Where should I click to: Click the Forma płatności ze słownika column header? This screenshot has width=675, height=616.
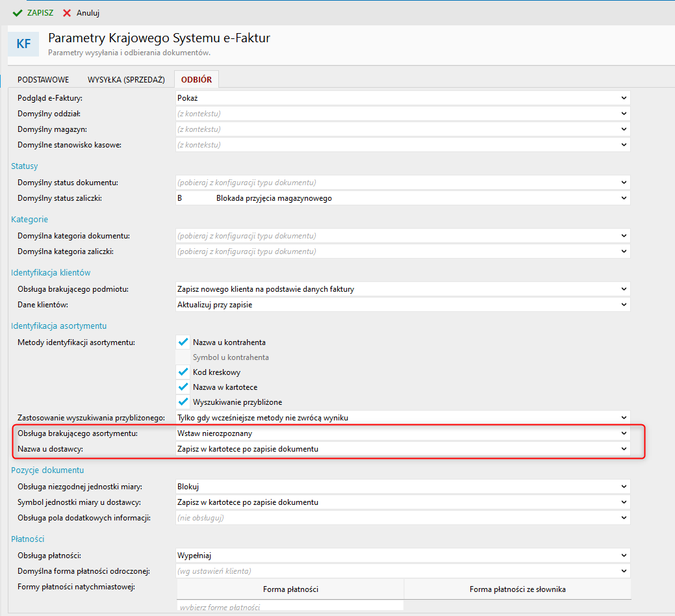click(x=517, y=589)
